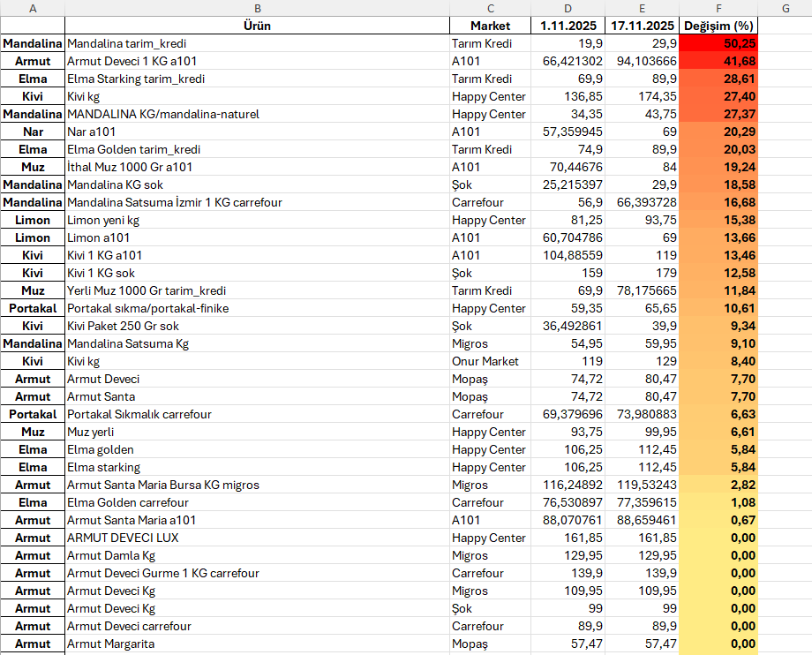This screenshot has width=812, height=655.
Task: Select the Onur Market cell
Action: [491, 361]
